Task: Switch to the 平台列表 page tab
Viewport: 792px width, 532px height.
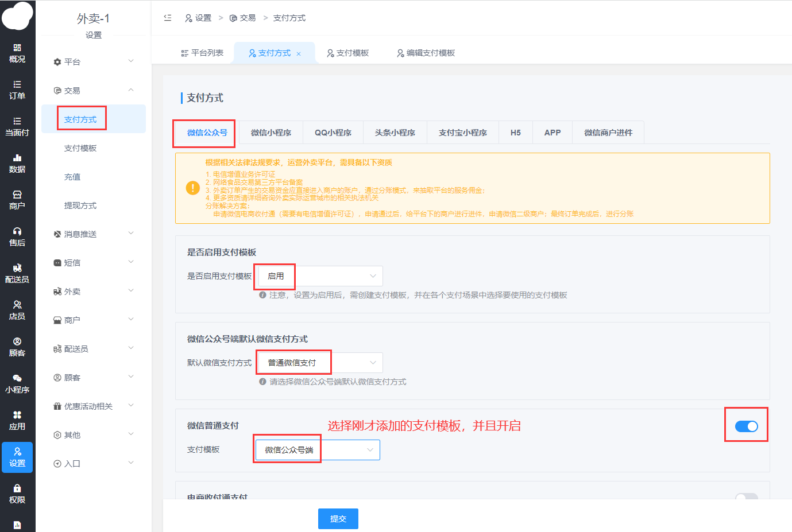Action: tap(202, 53)
